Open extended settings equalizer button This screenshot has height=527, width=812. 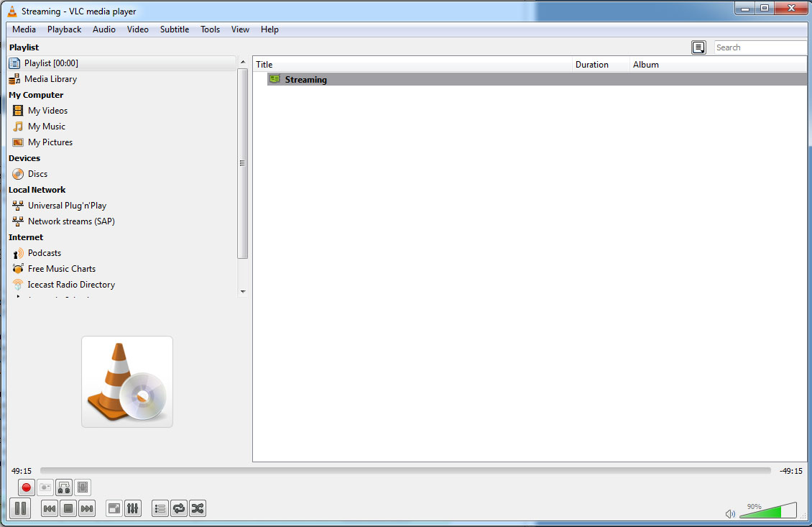point(133,508)
